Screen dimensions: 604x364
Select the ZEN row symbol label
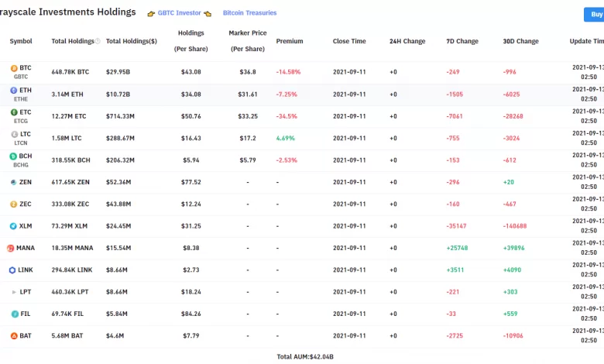coord(26,182)
